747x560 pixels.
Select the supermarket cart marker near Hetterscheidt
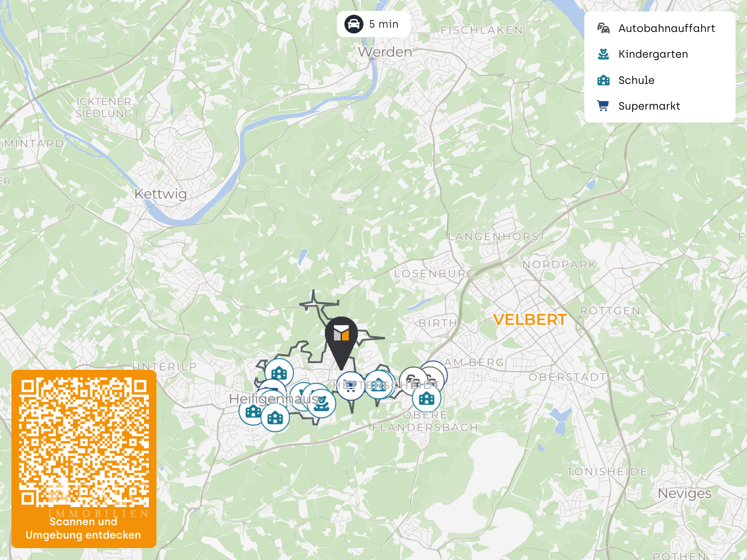click(351, 386)
